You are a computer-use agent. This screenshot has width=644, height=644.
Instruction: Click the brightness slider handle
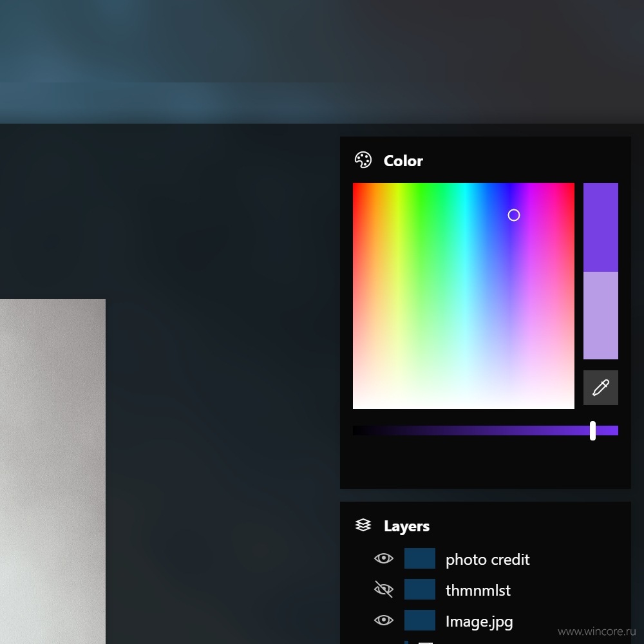point(592,430)
